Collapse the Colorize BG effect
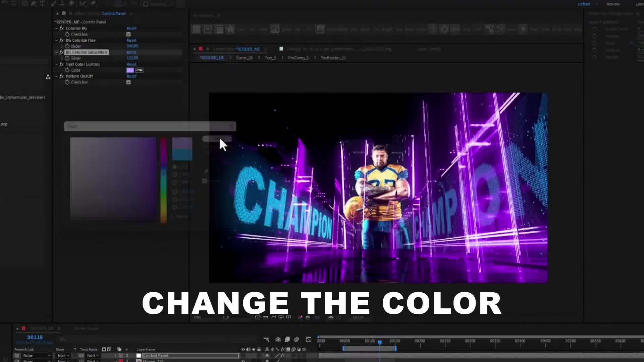 (x=56, y=28)
